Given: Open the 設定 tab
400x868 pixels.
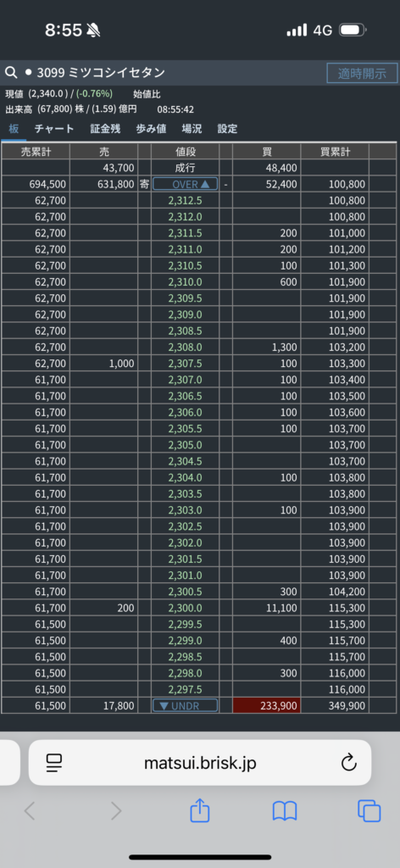Looking at the screenshot, I should click(227, 129).
